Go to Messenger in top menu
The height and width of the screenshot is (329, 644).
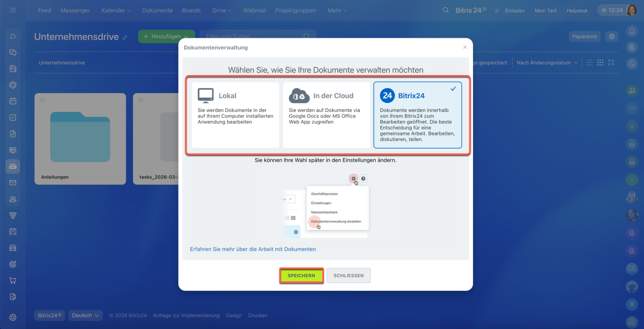(76, 11)
